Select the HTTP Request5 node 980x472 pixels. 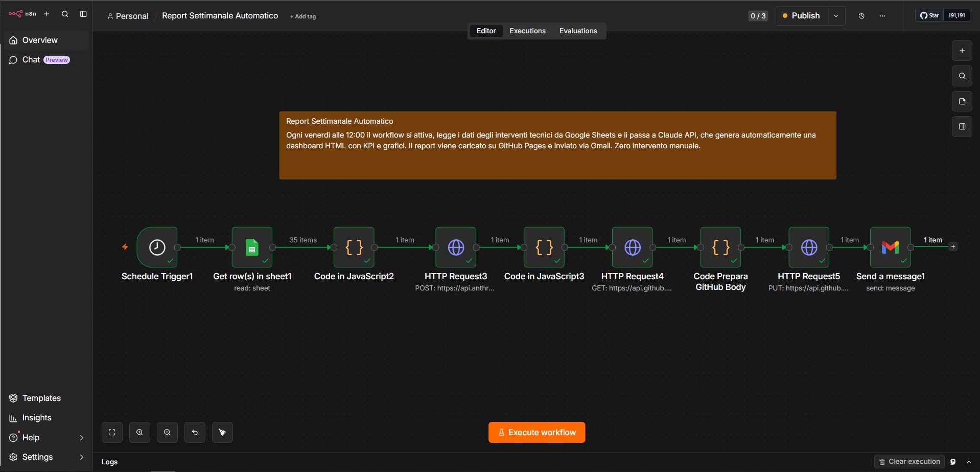click(x=809, y=247)
